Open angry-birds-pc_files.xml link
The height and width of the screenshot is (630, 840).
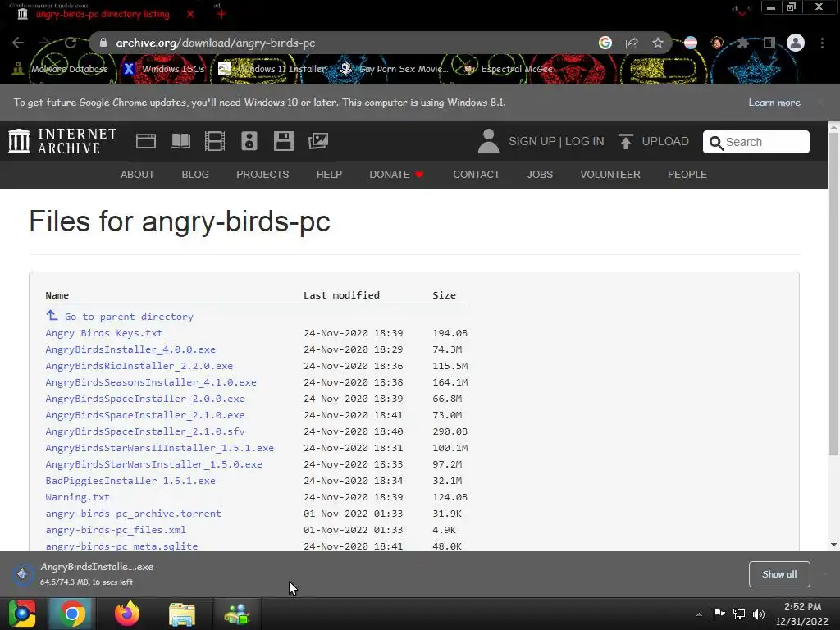click(x=116, y=530)
